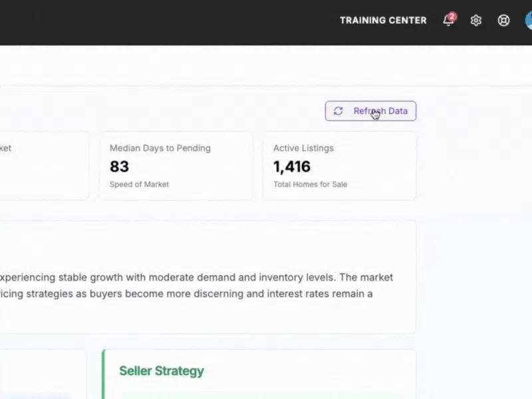
Task: Open the notification bell with two alerts
Action: [449, 21]
